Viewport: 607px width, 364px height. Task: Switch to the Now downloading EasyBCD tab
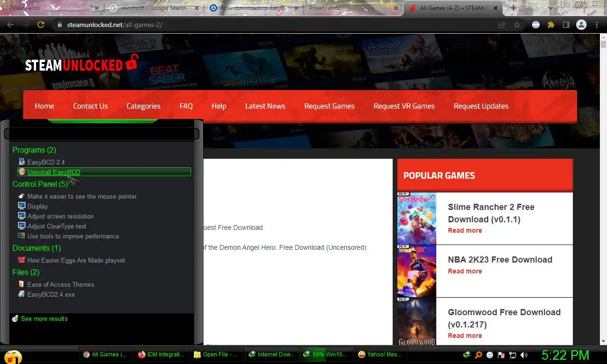[x=254, y=8]
